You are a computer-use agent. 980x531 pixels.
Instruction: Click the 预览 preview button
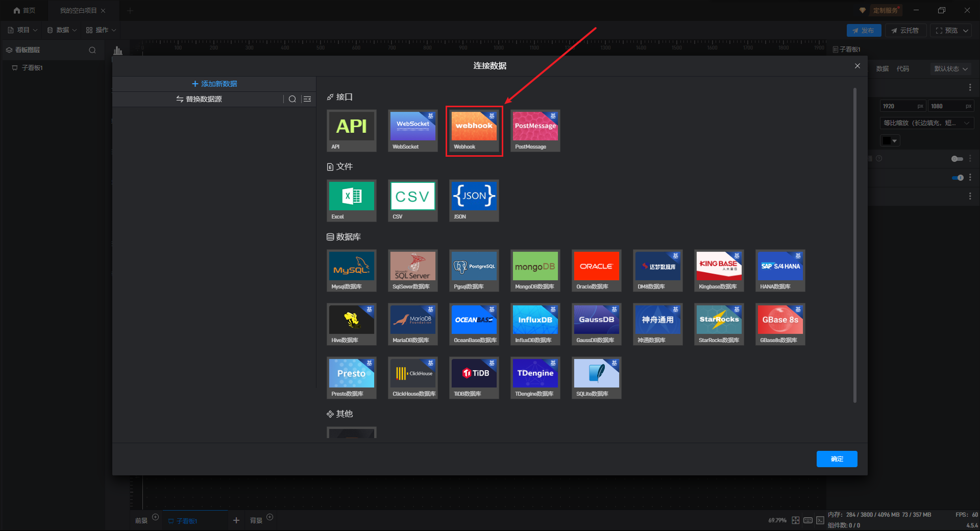click(x=947, y=31)
